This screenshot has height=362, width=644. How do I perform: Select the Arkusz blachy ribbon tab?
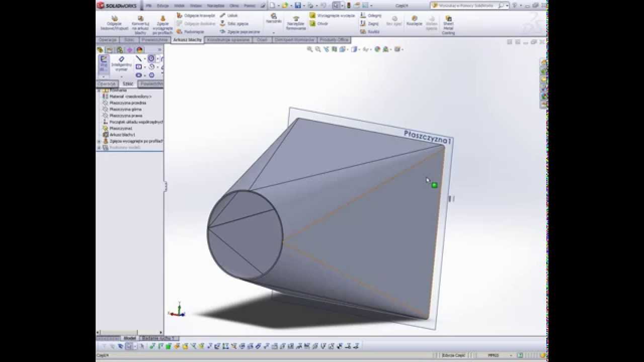pyautogui.click(x=188, y=40)
